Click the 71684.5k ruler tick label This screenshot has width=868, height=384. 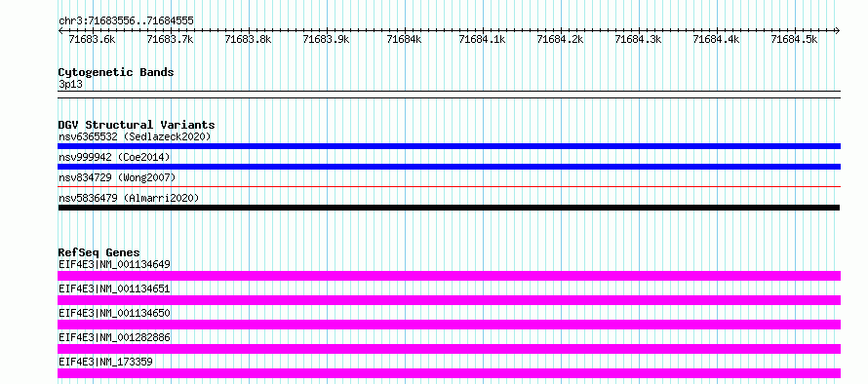tap(795, 39)
